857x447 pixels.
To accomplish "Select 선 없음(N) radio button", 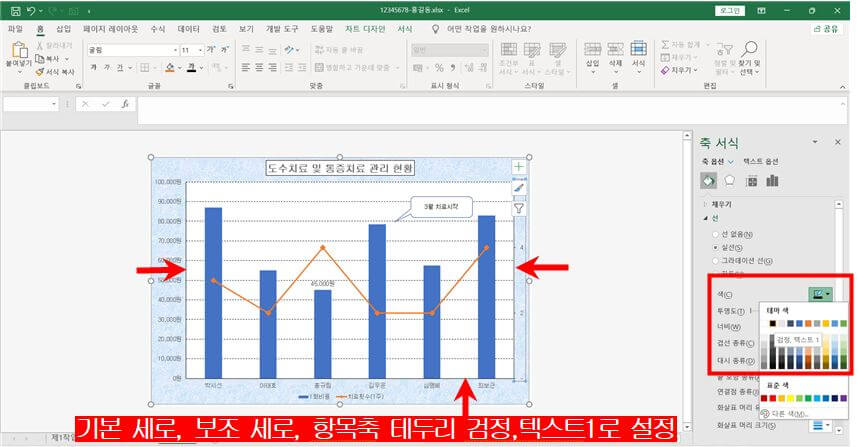I will [x=715, y=234].
